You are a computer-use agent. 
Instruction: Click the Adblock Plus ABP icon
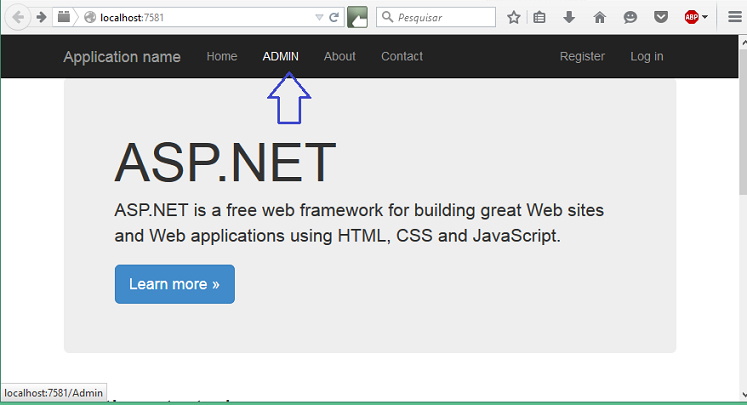coord(691,17)
